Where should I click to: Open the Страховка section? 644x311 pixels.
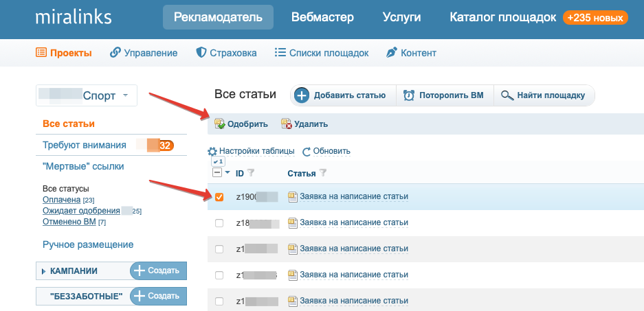226,53
